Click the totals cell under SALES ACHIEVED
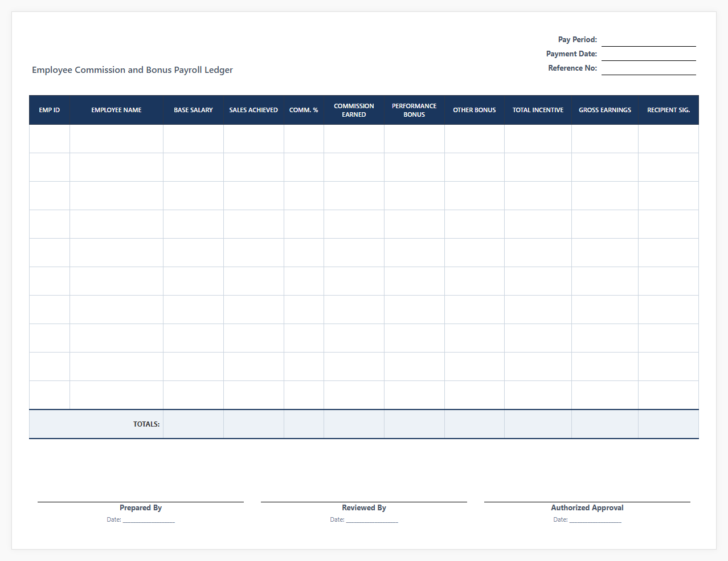The image size is (728, 561). click(253, 424)
